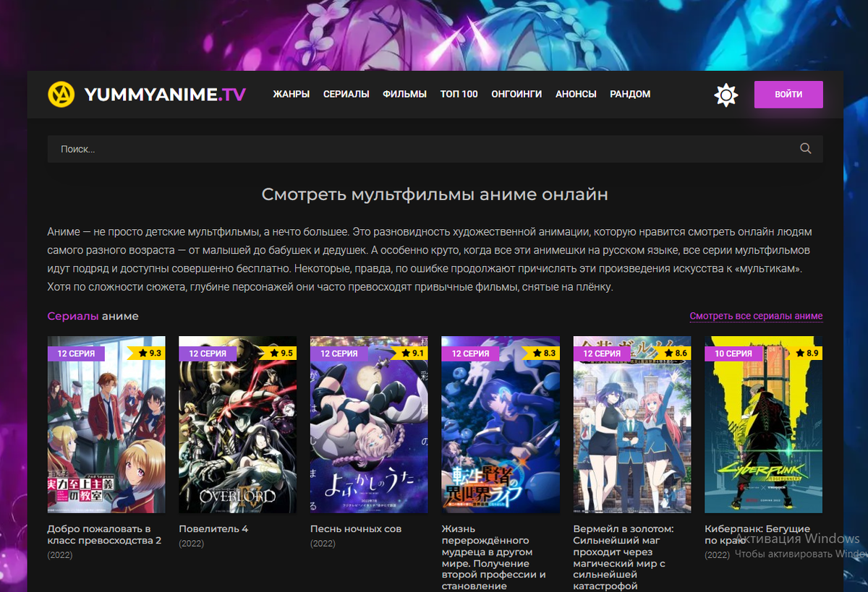Open the Жизнь перерождённого мудреца poster
868x592 pixels.
tap(501, 424)
